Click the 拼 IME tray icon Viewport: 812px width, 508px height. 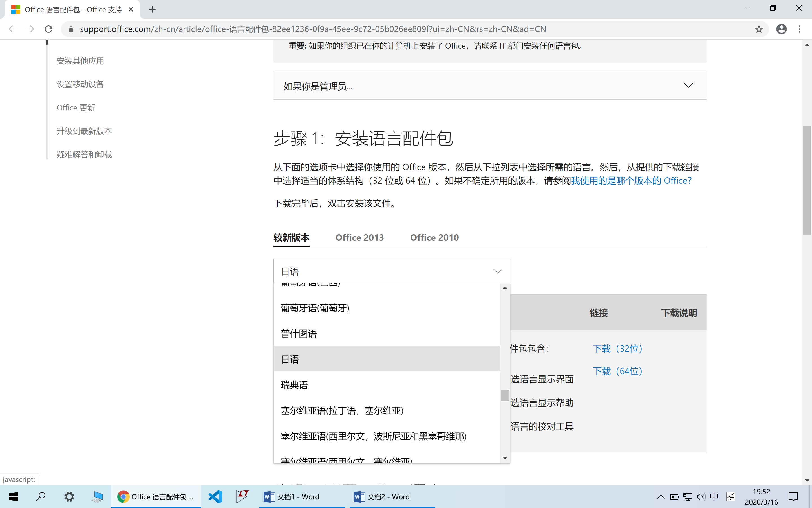[x=731, y=497]
